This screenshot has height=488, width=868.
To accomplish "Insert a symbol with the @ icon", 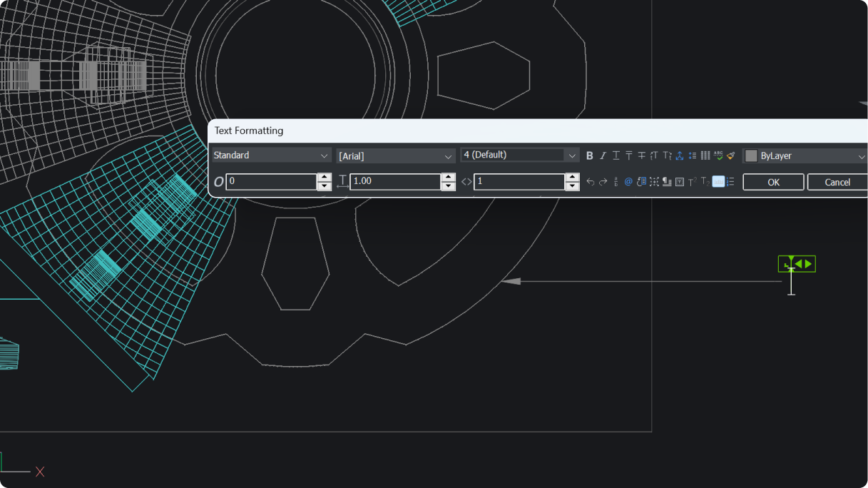I will (628, 181).
